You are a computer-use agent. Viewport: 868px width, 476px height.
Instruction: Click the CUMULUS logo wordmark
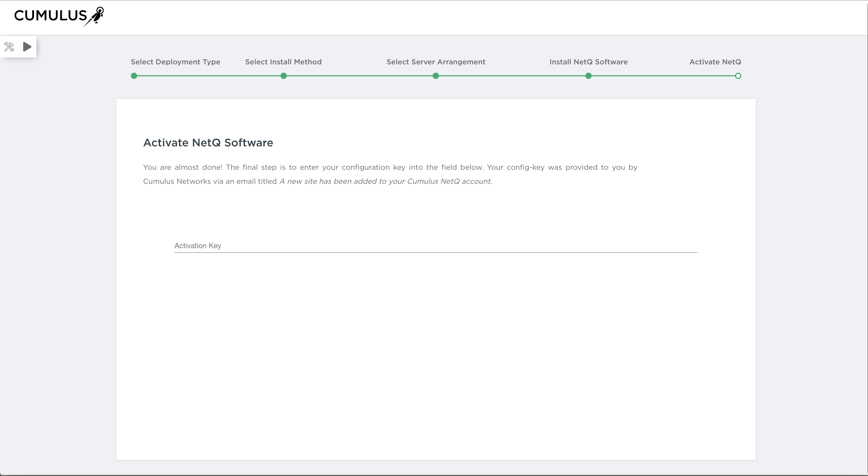[51, 16]
